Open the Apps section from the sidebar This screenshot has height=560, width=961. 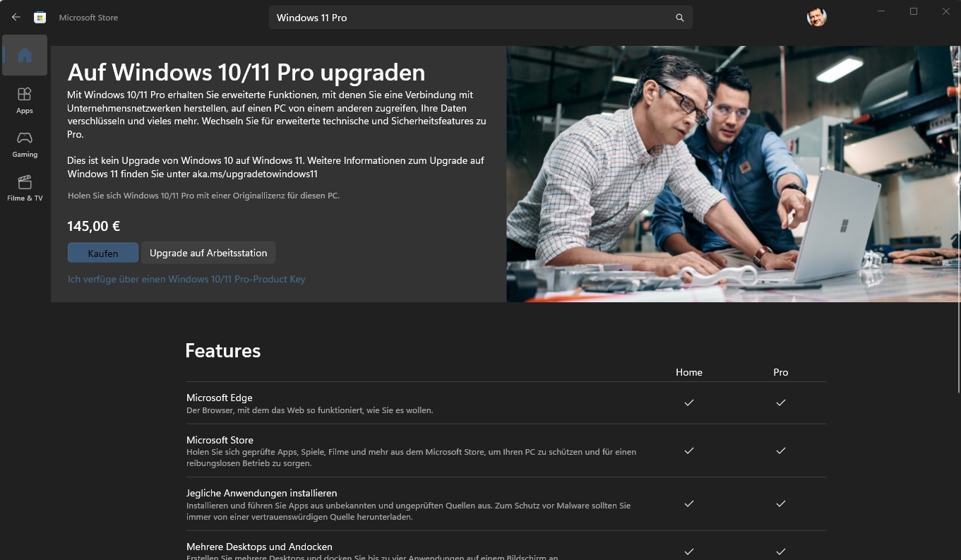(24, 100)
